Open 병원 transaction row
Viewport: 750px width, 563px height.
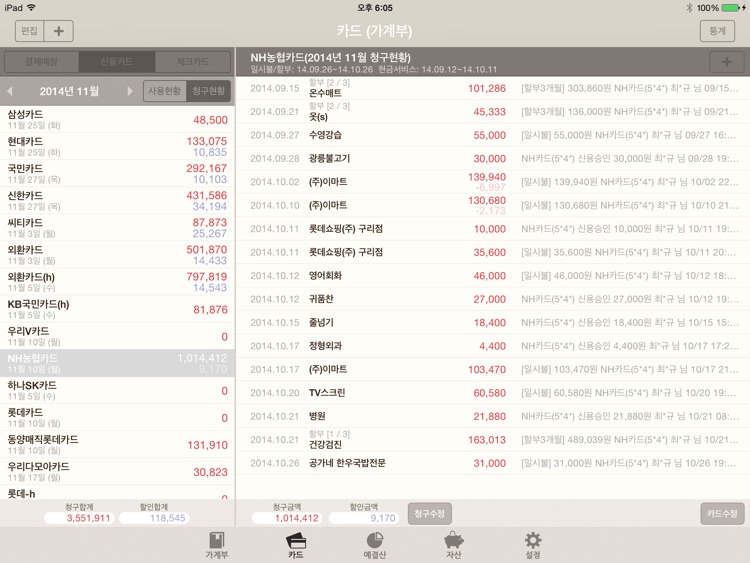coord(493,416)
